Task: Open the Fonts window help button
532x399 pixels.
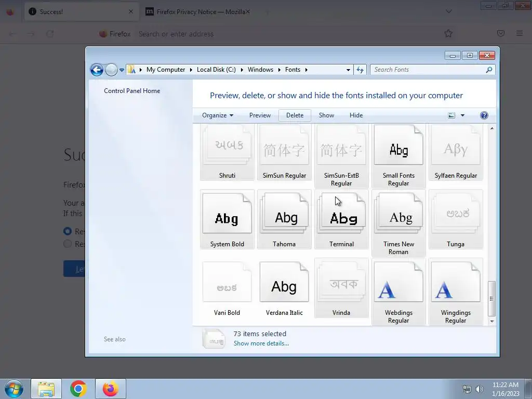Action: pos(484,115)
